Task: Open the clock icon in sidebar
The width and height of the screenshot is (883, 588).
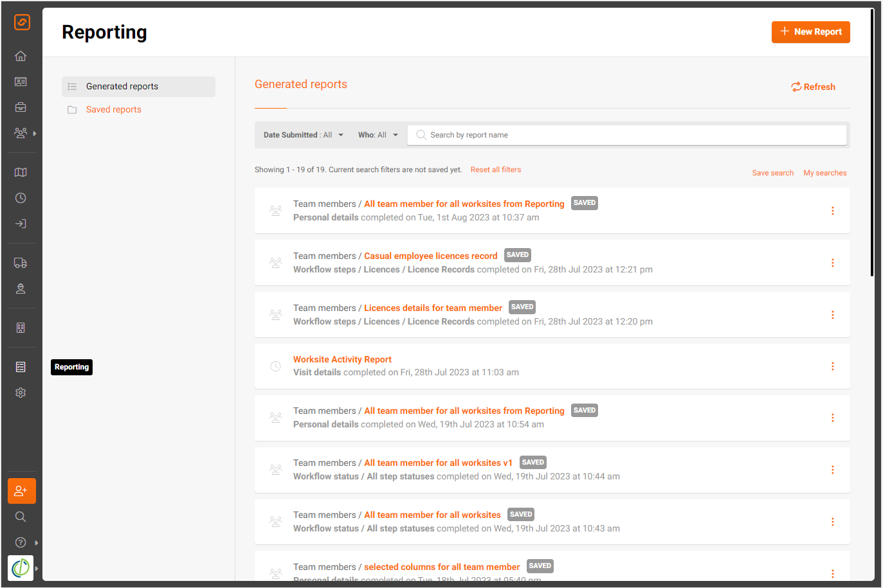Action: coord(21,198)
